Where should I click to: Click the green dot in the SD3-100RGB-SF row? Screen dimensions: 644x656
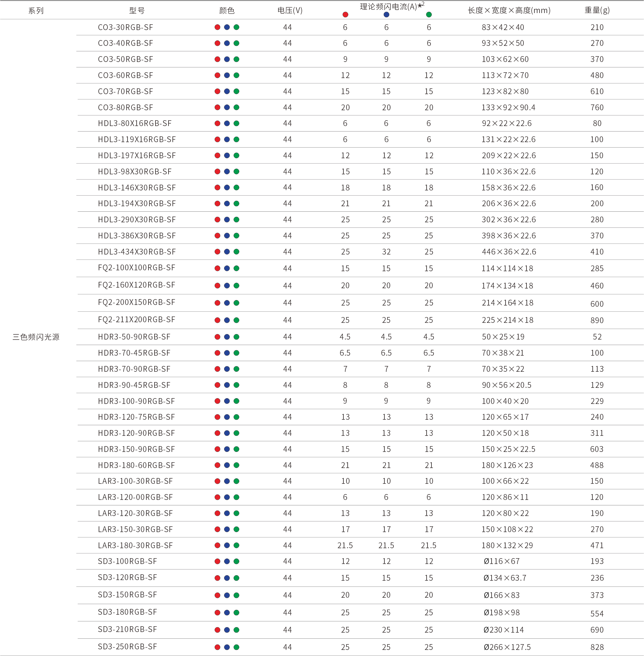pos(237,562)
